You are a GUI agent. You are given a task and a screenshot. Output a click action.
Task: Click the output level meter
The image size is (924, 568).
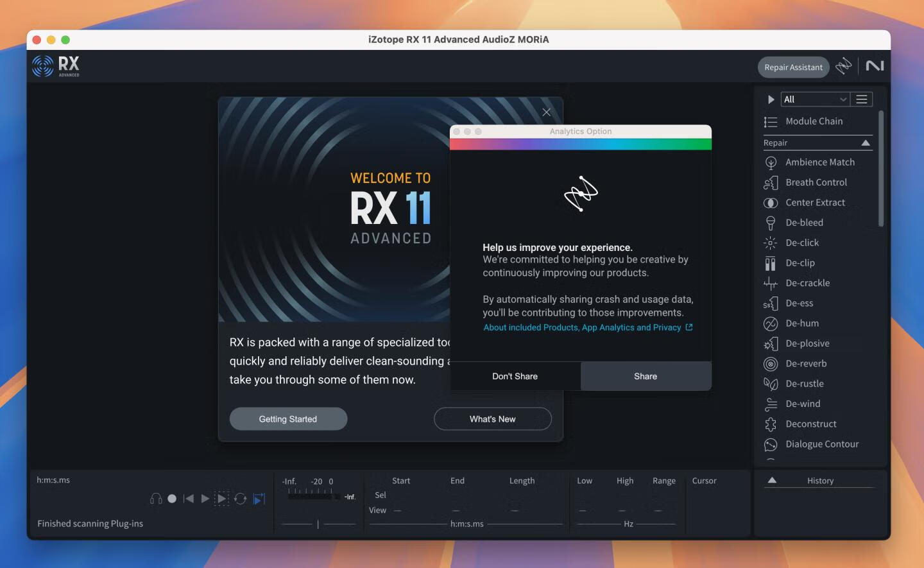[314, 496]
